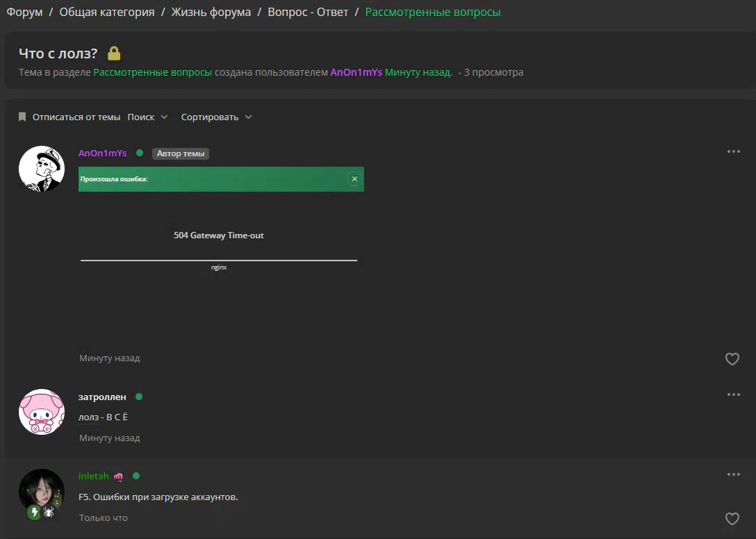Expand the Сортировать dropdown
This screenshot has width=756, height=539.
coord(217,117)
